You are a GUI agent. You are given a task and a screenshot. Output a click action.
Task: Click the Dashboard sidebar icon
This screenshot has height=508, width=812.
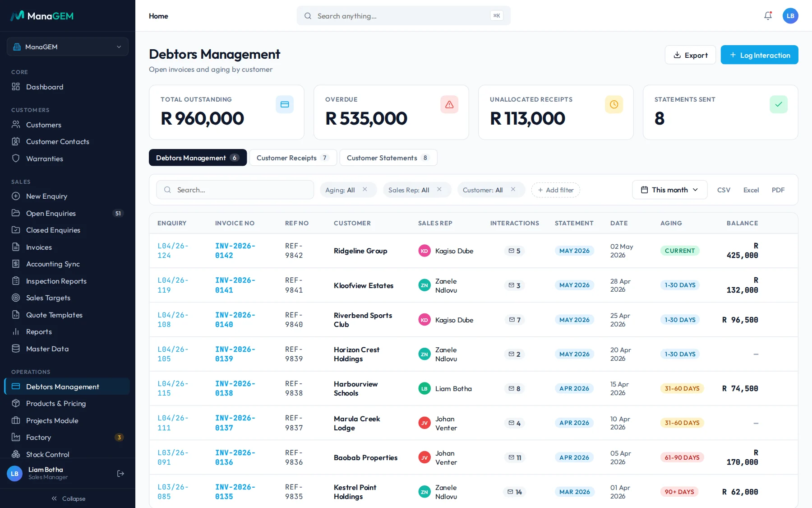(x=16, y=87)
